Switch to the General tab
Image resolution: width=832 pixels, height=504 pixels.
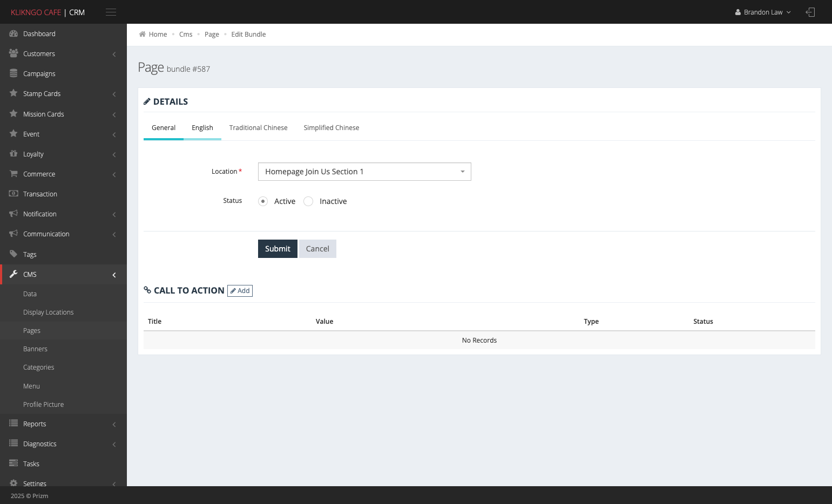click(164, 128)
